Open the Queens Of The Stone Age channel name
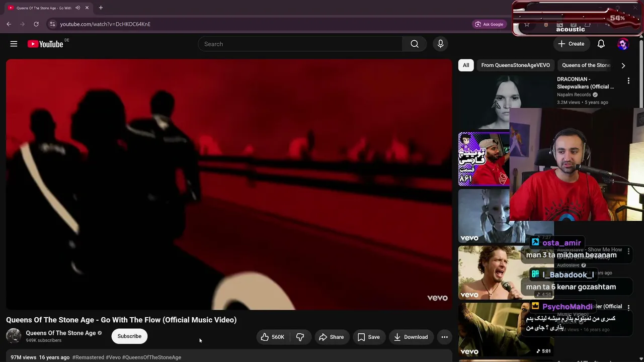 point(61,333)
